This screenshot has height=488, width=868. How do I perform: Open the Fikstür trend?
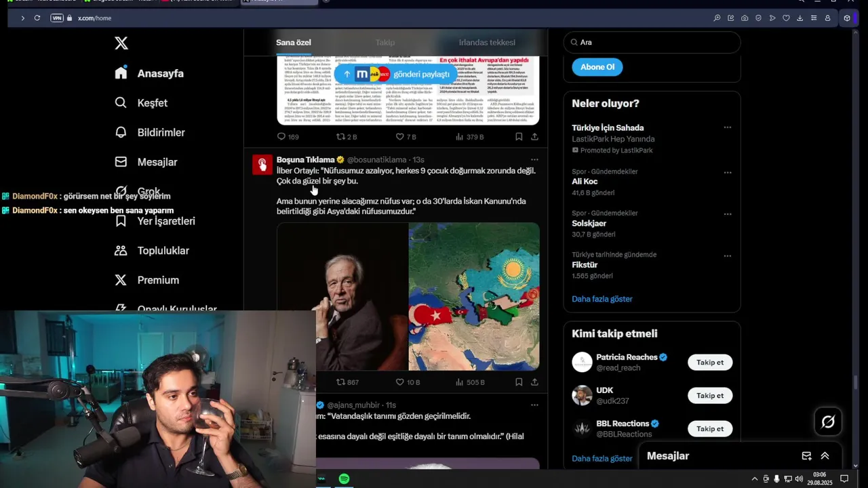585,265
